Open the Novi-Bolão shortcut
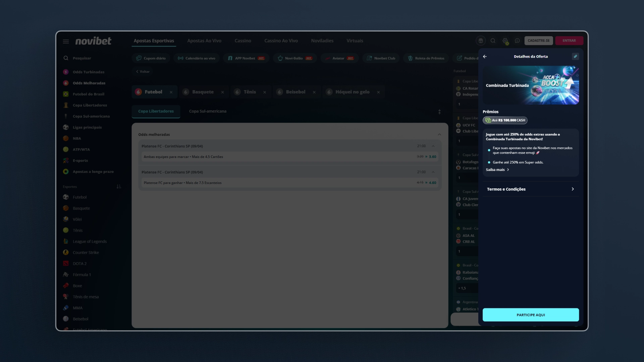The height and width of the screenshot is (362, 644). 295,58
